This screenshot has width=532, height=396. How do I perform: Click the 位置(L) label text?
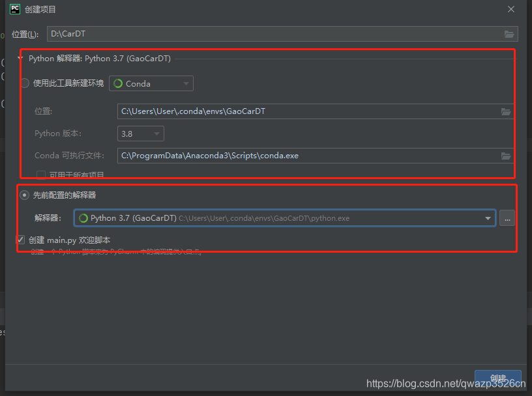25,35
